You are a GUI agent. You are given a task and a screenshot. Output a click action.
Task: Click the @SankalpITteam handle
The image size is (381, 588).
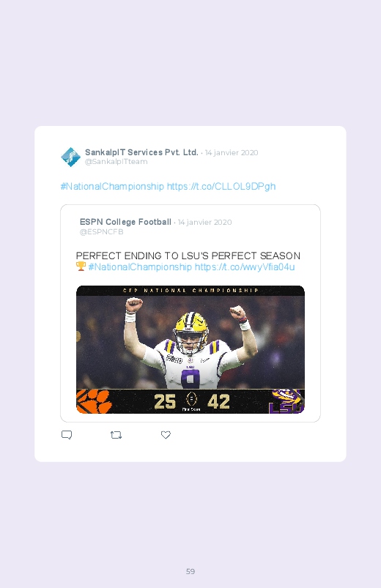(x=116, y=162)
